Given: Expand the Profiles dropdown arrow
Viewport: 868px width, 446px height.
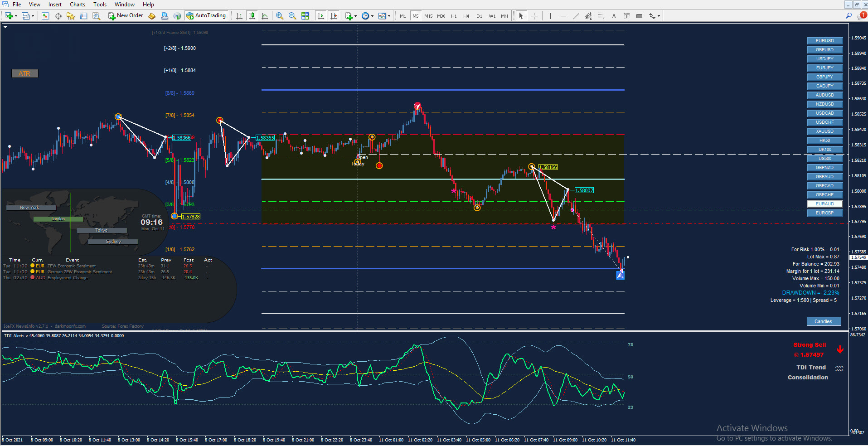Looking at the screenshot, I should click(33, 16).
